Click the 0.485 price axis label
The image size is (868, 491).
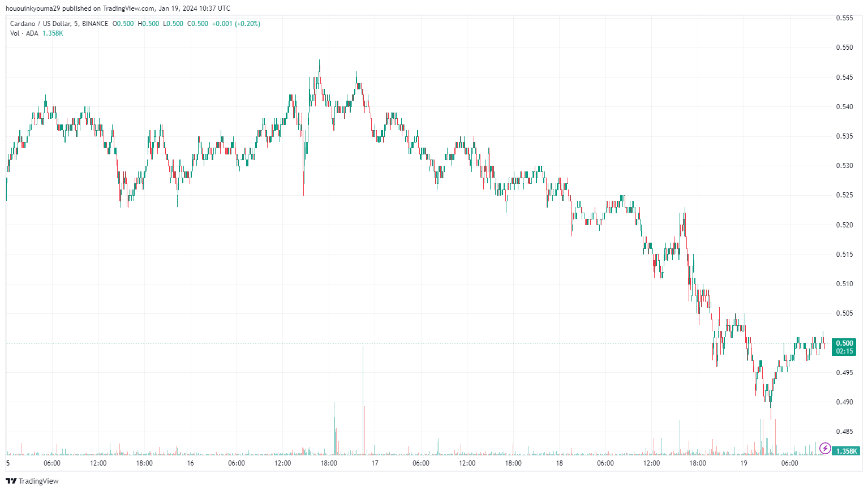[845, 432]
